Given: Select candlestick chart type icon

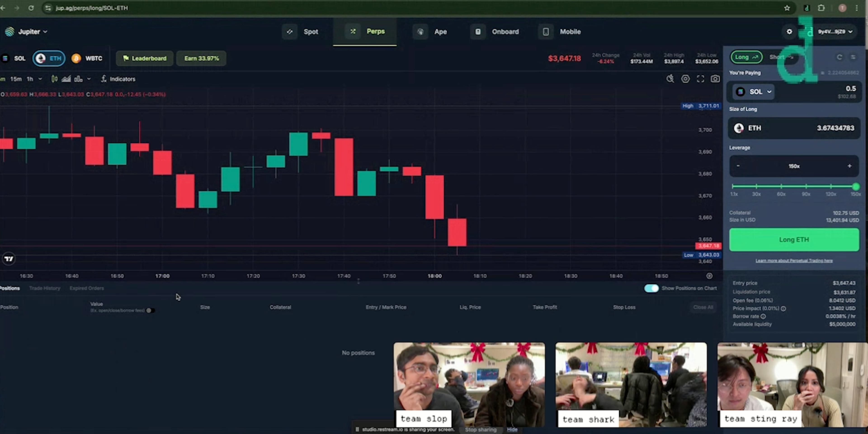Looking at the screenshot, I should coord(54,79).
